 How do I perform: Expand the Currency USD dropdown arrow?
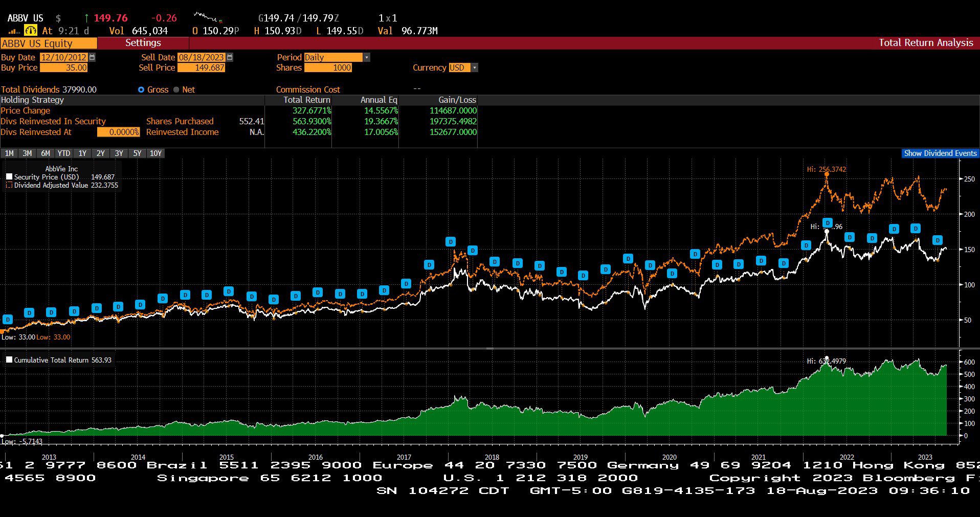tap(475, 68)
